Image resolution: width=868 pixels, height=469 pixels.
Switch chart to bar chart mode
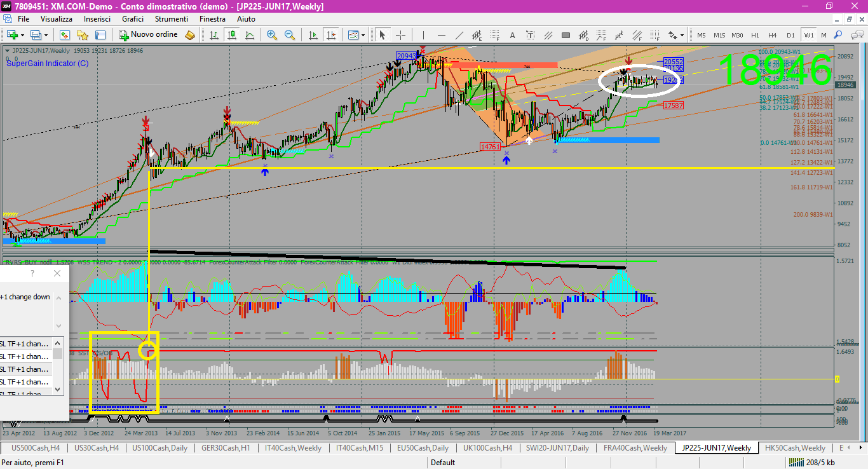pos(213,35)
